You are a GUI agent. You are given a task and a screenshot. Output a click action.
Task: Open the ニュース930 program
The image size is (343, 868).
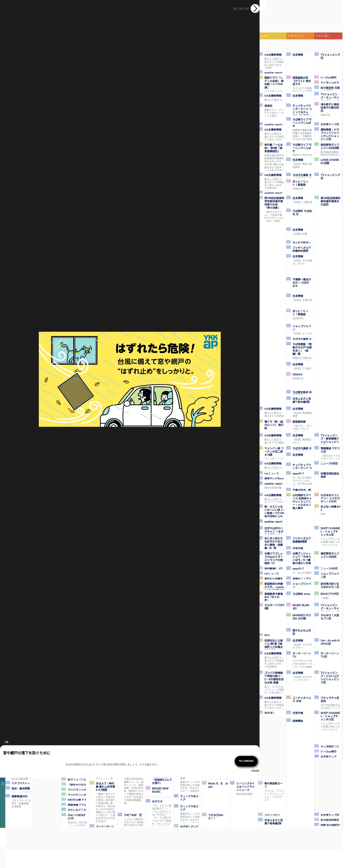[x=329, y=568]
